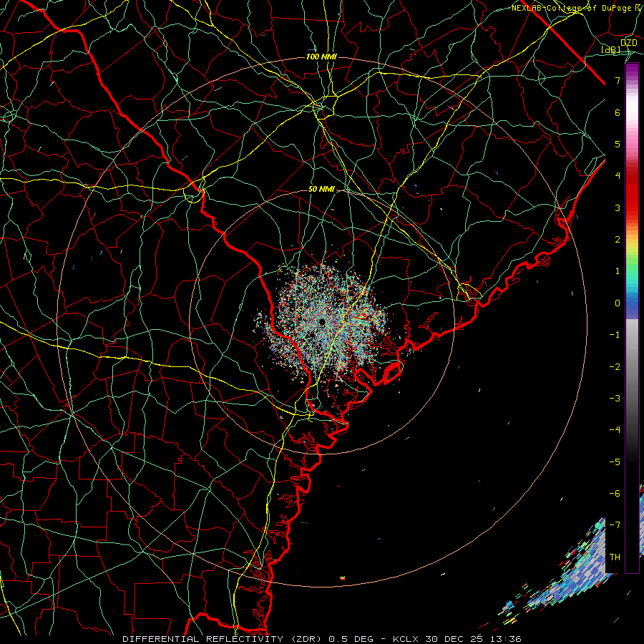Click the "-4" value on the color scale
This screenshot has height=644, width=644.
(615, 430)
